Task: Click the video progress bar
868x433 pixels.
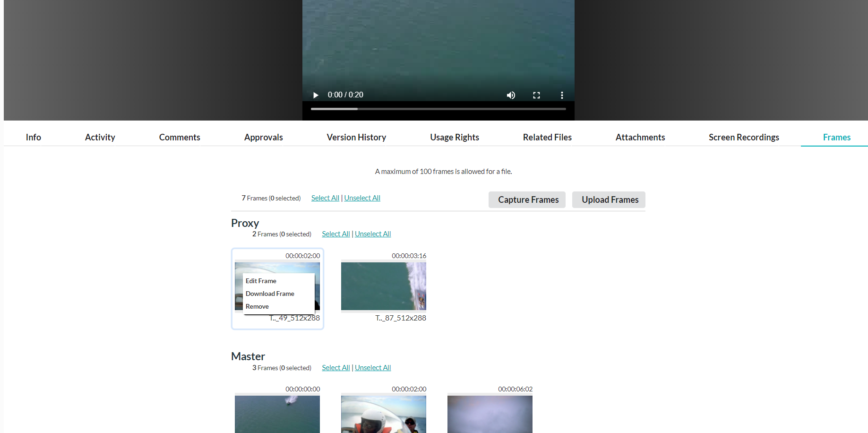Action: coord(438,109)
